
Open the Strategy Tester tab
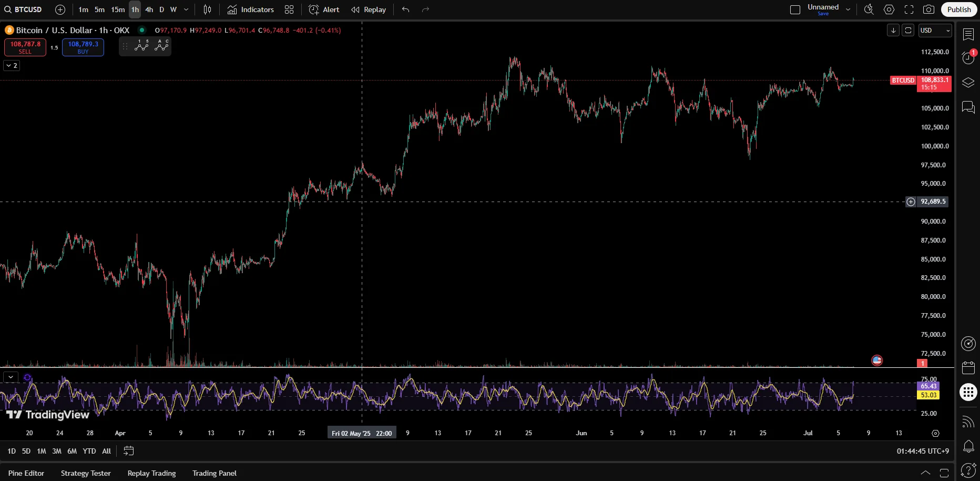(86, 473)
